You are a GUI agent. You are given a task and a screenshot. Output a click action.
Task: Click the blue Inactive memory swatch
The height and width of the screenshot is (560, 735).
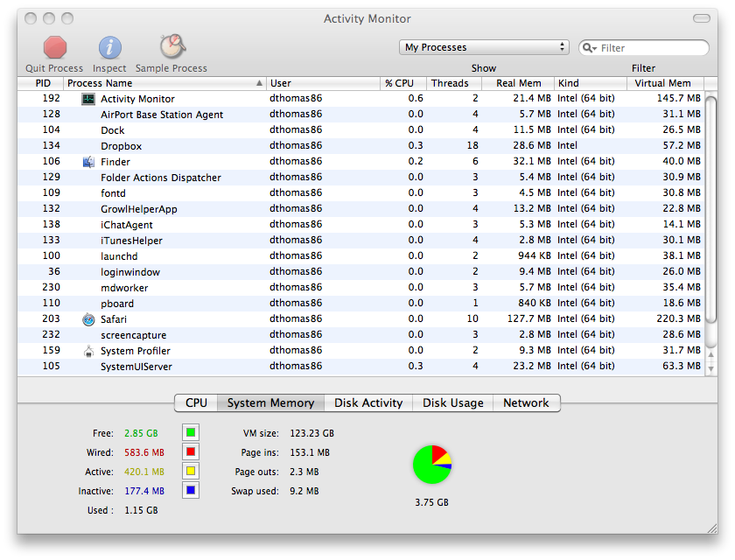pyautogui.click(x=191, y=490)
